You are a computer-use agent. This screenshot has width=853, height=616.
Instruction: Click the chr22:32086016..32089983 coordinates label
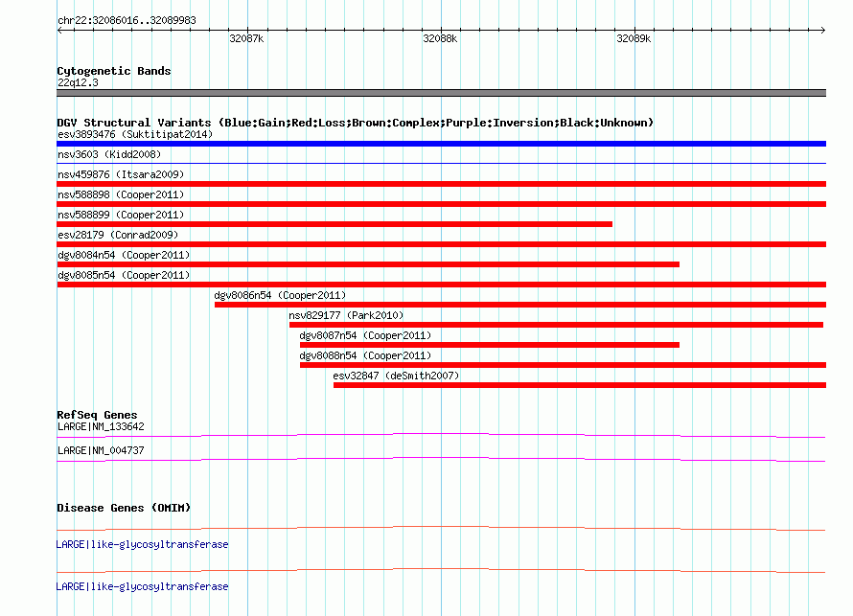127,21
